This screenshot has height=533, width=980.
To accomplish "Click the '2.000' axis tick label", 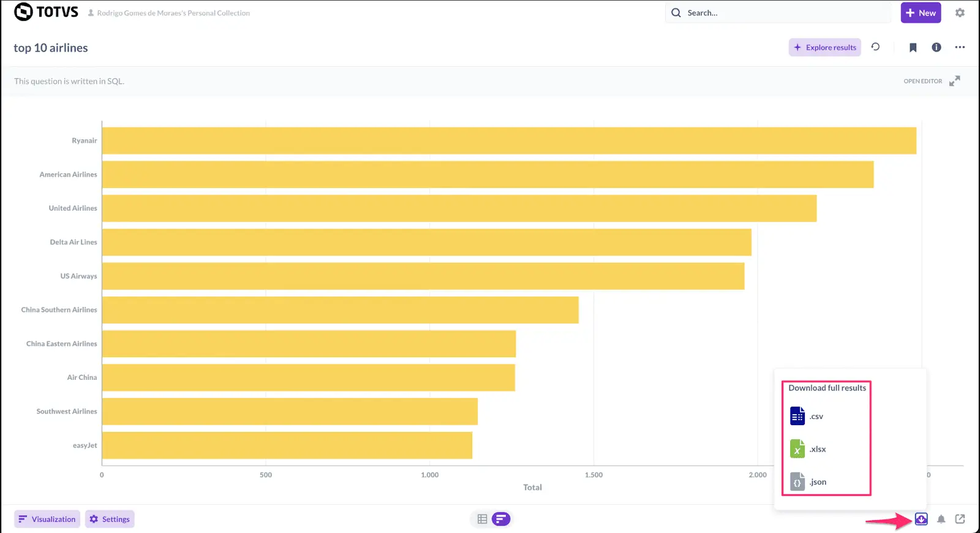I will [758, 475].
